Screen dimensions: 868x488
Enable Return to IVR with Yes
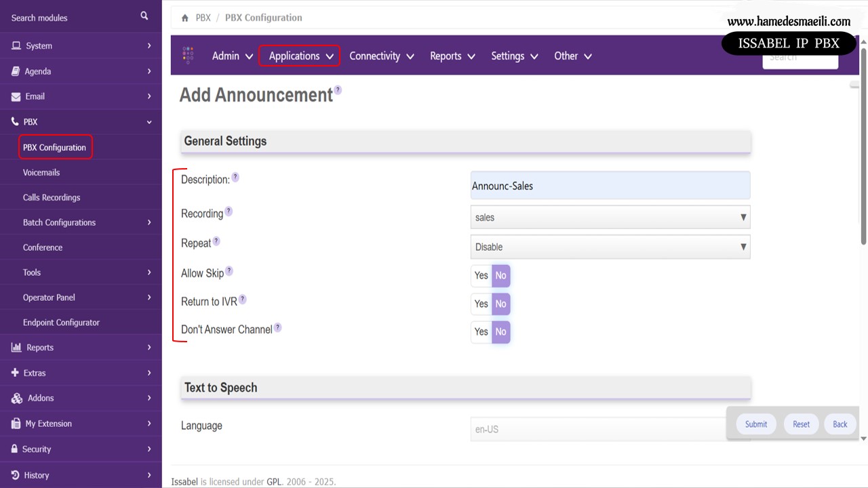pyautogui.click(x=481, y=304)
